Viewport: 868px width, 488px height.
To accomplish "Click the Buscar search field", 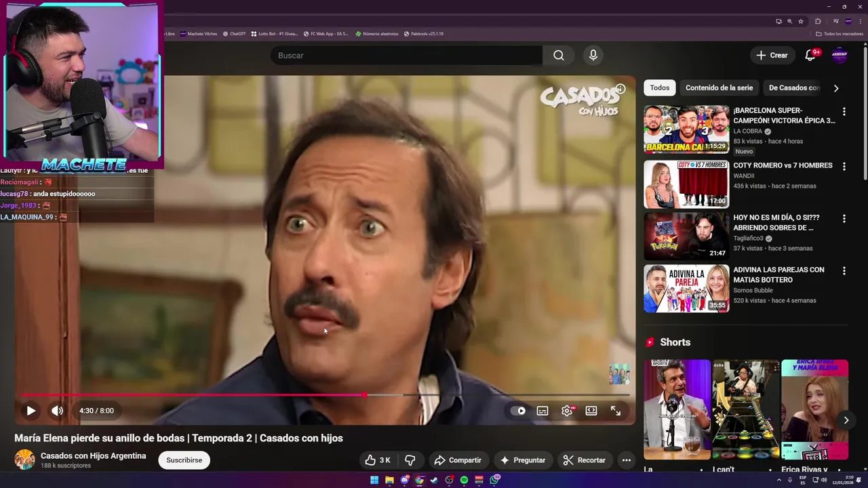I will 406,56.
